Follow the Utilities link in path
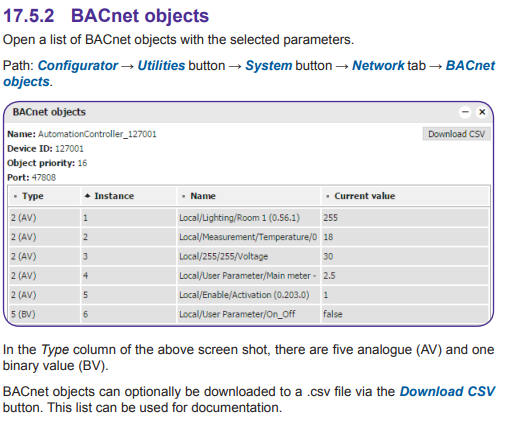The image size is (510, 421). pyautogui.click(x=161, y=66)
